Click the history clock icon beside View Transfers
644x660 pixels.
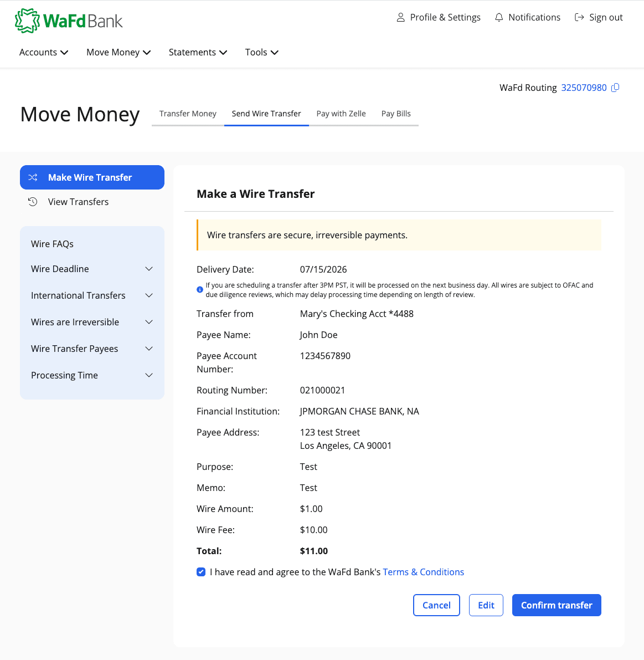click(33, 202)
